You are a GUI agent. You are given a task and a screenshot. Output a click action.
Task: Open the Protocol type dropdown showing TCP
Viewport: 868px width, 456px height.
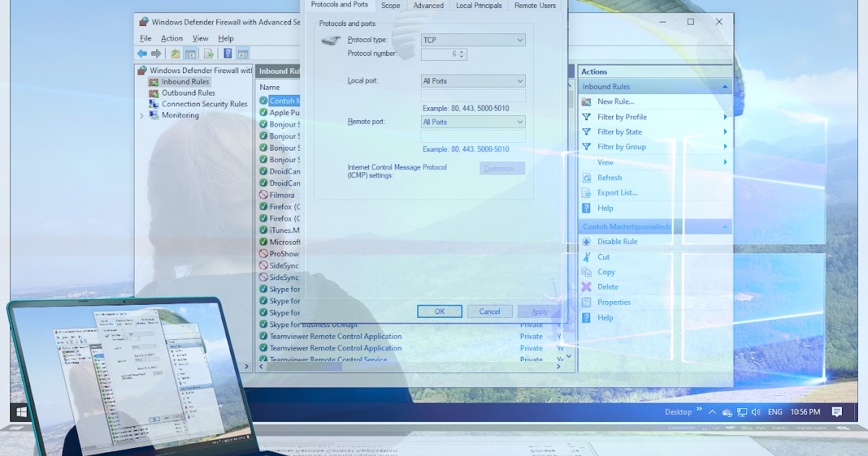(473, 41)
